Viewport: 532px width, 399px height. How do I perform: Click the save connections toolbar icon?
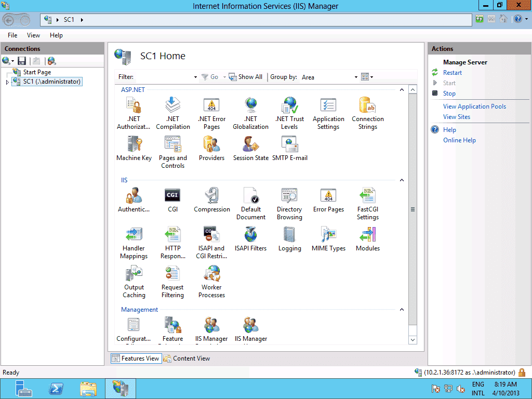(x=22, y=61)
